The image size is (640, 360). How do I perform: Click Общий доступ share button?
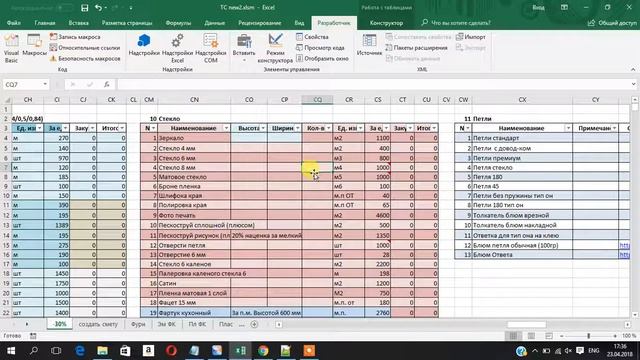pos(612,23)
